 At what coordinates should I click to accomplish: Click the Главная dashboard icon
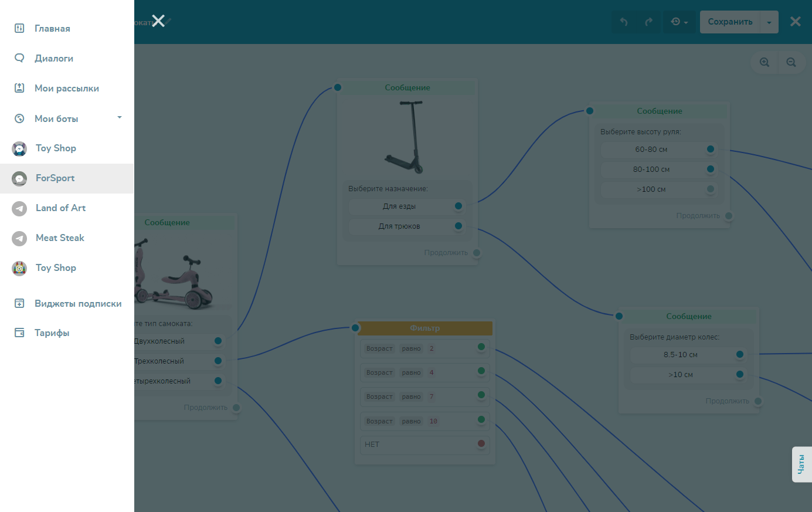(x=19, y=28)
